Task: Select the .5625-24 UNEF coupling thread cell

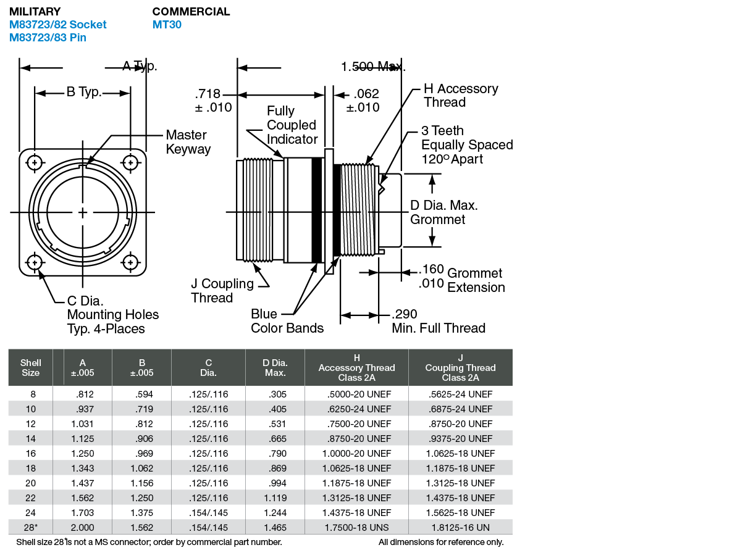Action: 460,394
